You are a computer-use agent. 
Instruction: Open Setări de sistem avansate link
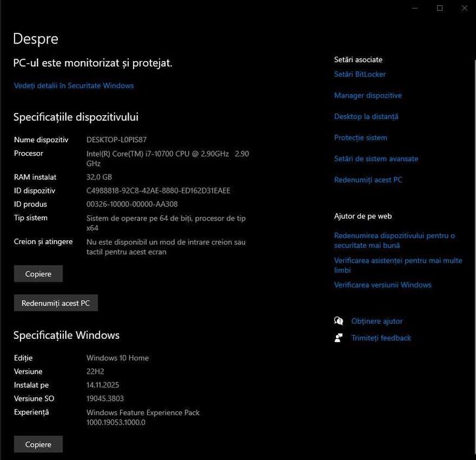376,159
